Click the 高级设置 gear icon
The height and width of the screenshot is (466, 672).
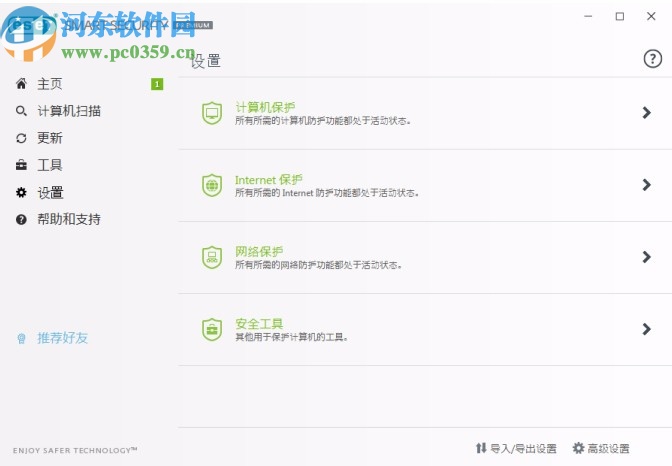pos(578,448)
